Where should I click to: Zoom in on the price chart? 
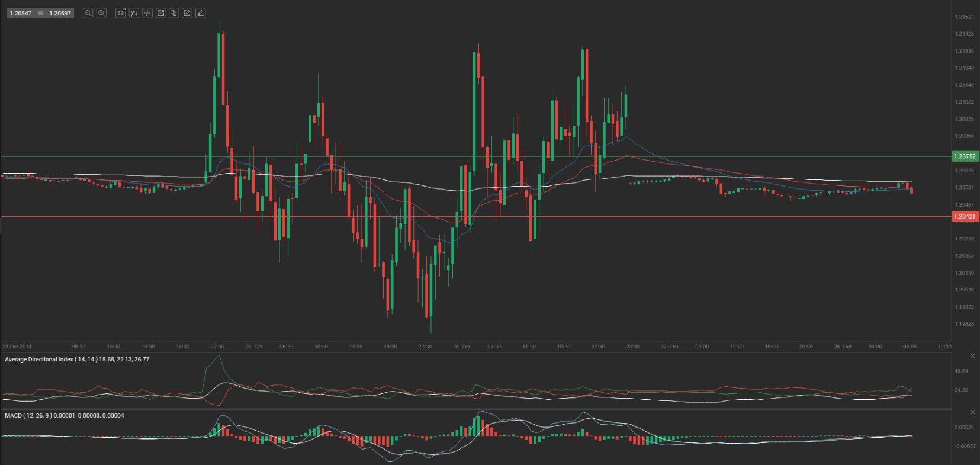(x=101, y=13)
